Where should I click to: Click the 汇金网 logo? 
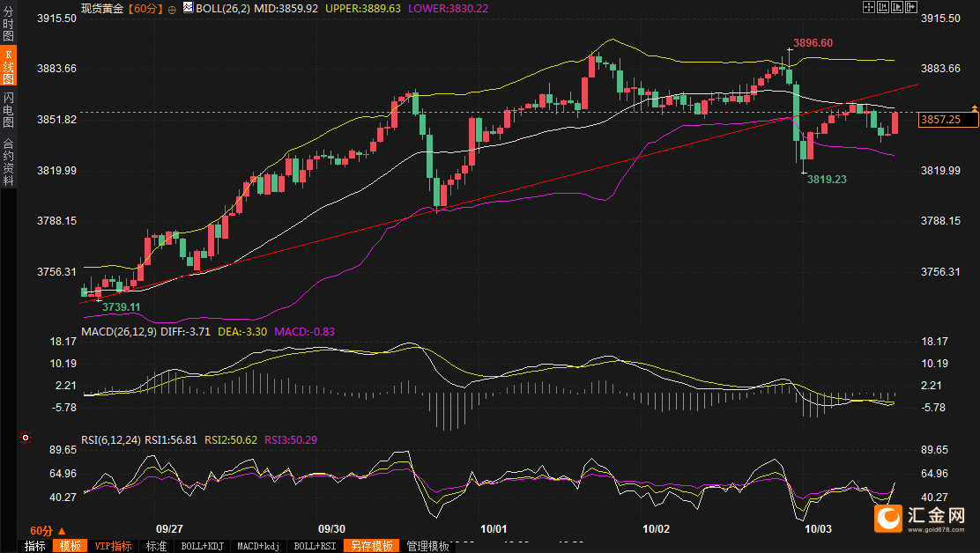(919, 519)
